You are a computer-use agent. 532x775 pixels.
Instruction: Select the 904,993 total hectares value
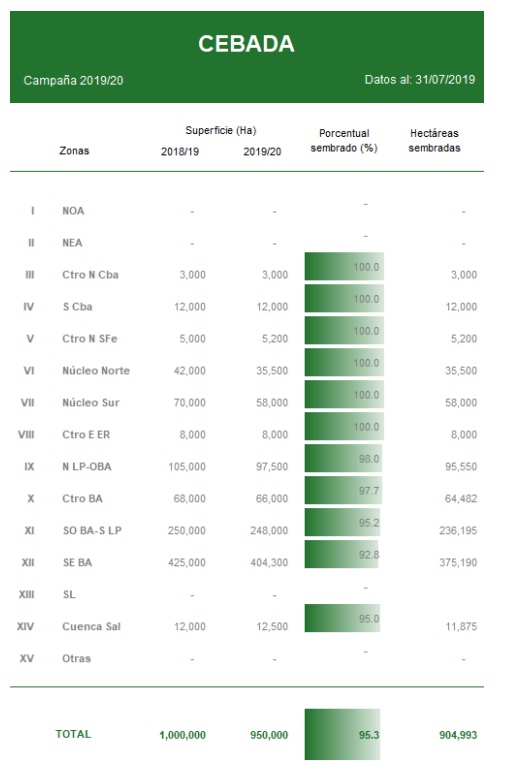point(458,735)
